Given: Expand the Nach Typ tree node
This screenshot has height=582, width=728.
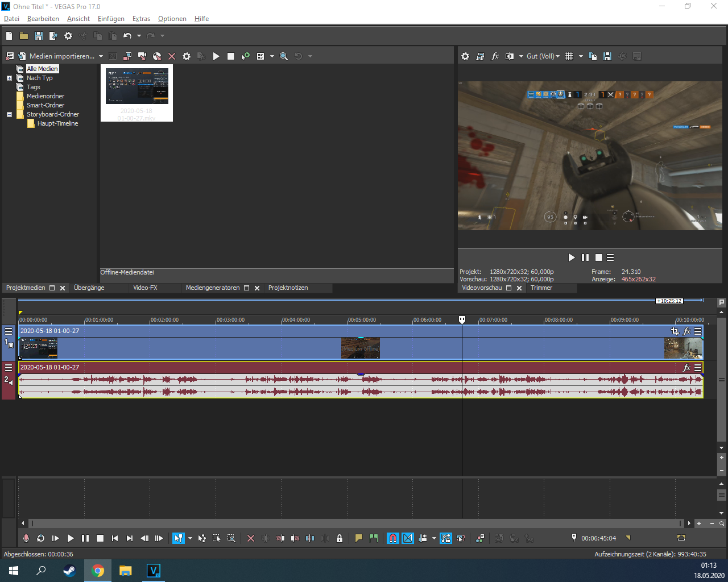Looking at the screenshot, I should 9,78.
